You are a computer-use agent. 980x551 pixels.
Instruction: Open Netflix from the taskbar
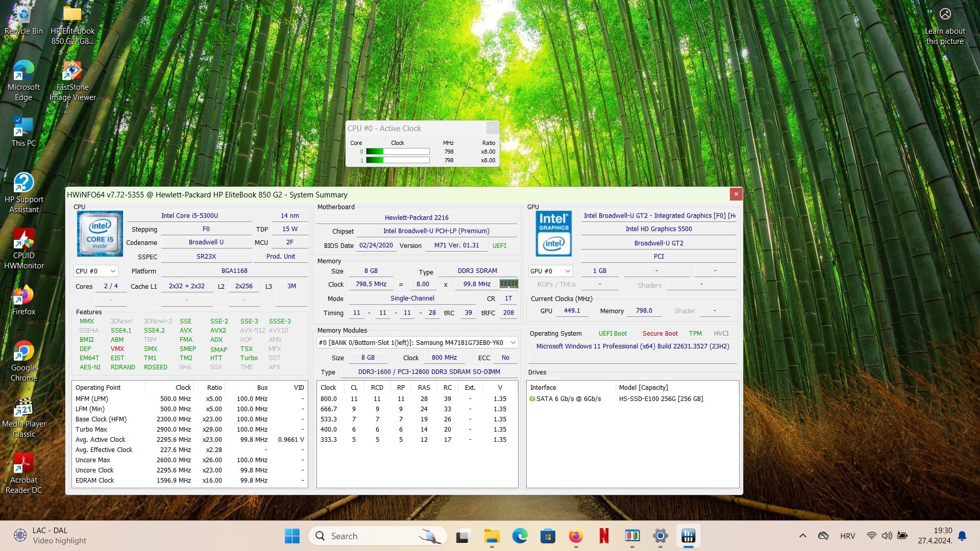coord(604,536)
